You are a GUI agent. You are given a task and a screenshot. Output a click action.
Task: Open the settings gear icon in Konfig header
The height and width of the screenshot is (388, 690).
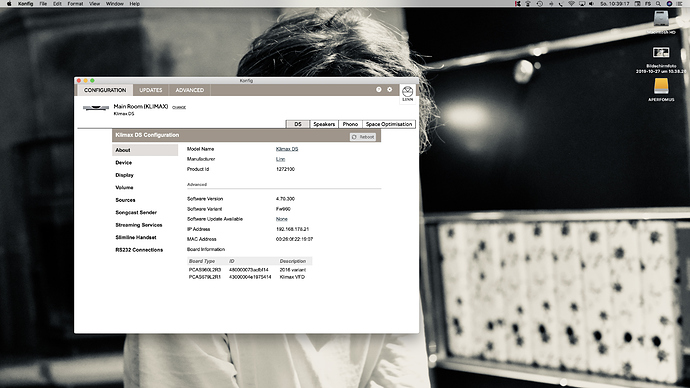click(389, 89)
